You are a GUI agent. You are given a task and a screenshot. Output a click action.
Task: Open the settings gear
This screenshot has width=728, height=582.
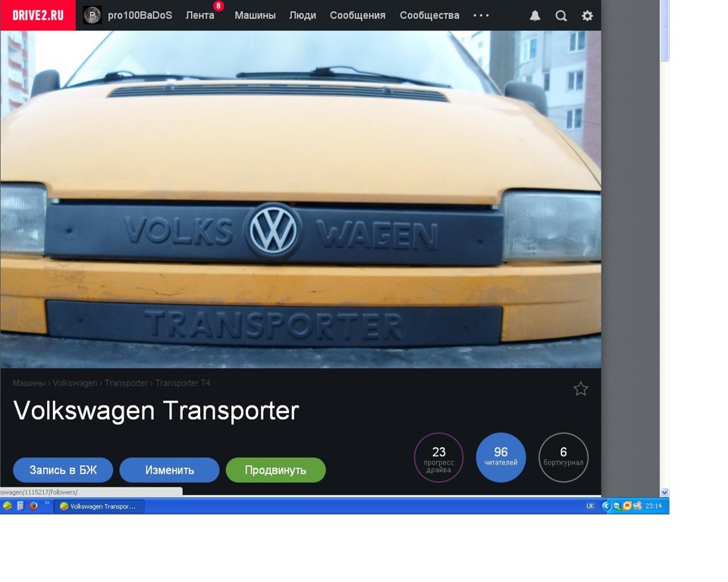[x=587, y=16]
